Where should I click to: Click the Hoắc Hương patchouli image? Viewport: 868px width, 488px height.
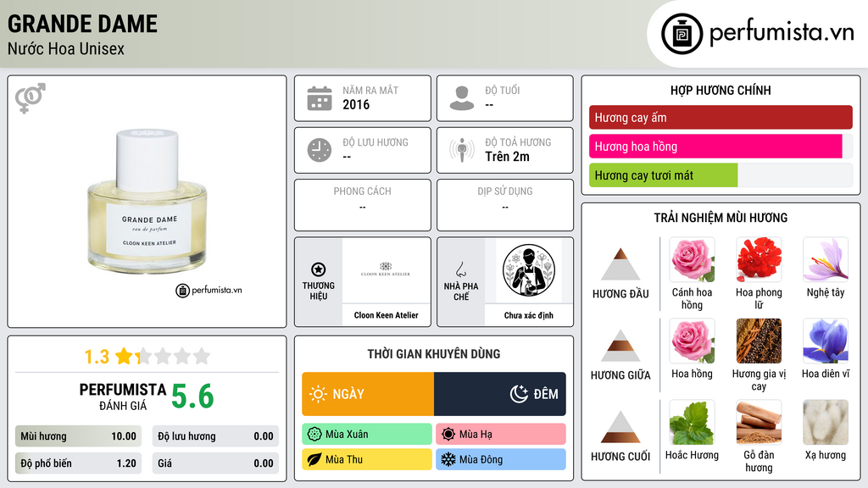pos(692,423)
